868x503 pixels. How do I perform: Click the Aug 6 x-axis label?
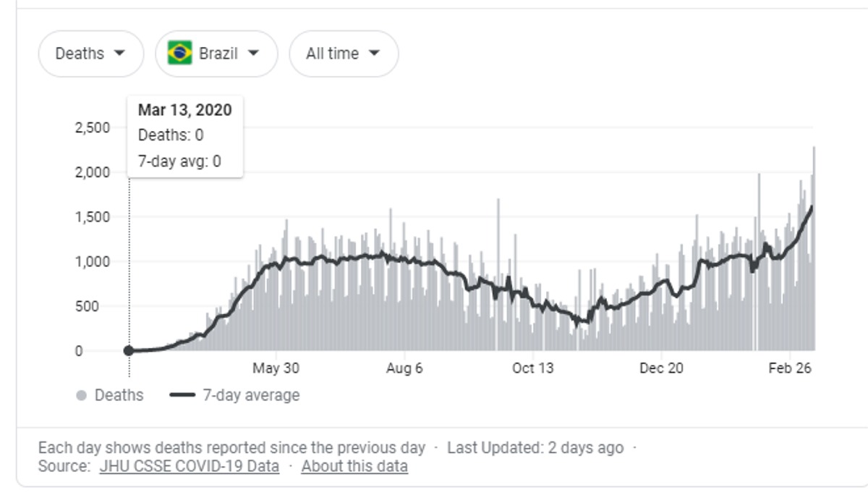(x=404, y=368)
